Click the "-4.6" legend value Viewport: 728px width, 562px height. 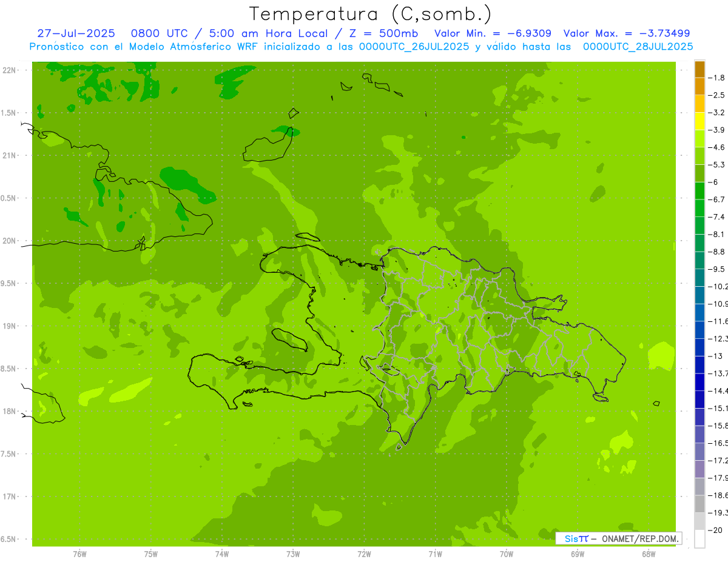tap(716, 147)
